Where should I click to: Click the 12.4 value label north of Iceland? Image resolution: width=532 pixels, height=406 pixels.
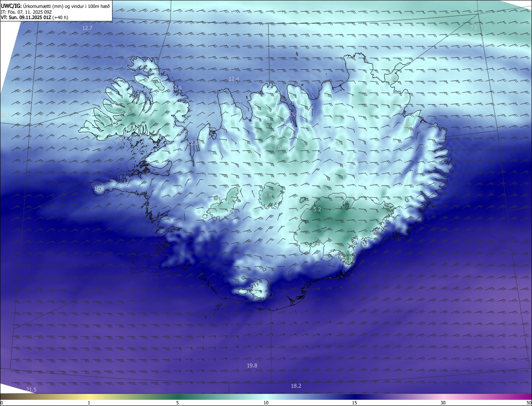pos(234,79)
